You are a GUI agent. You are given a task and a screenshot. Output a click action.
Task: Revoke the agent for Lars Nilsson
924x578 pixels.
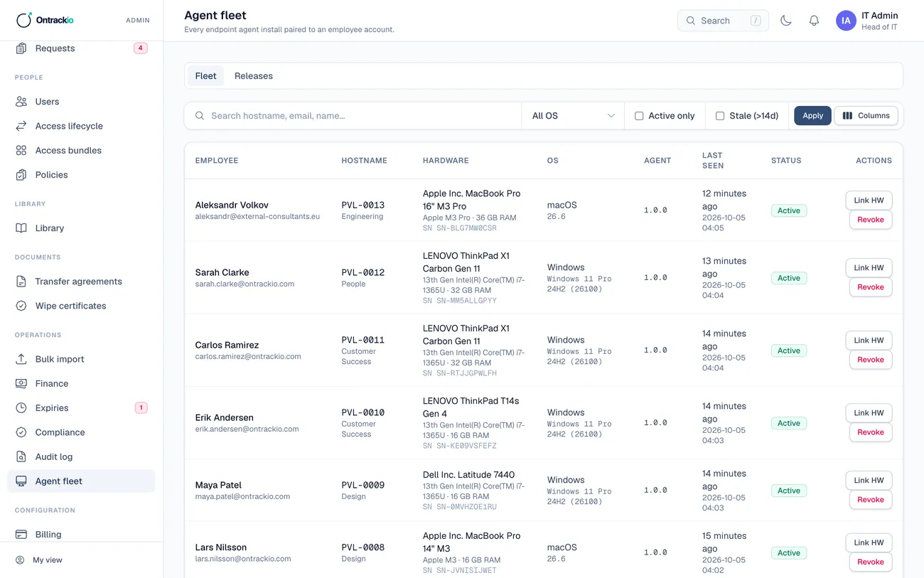tap(871, 562)
